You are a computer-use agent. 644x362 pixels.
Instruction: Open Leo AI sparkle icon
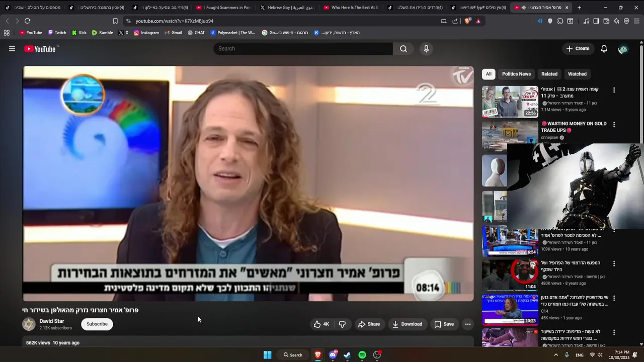pyautogui.click(x=616, y=21)
